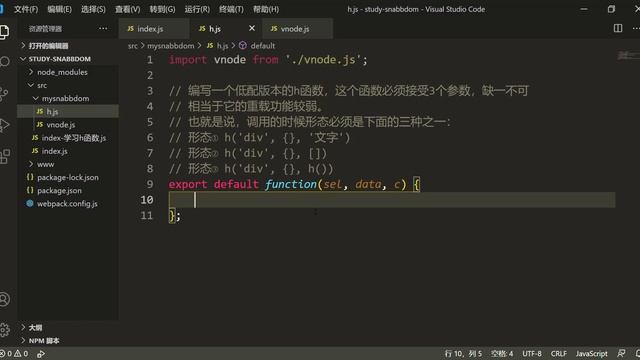Click the sel parameter on line 9
Screen dimensions: 640x360
point(333,184)
